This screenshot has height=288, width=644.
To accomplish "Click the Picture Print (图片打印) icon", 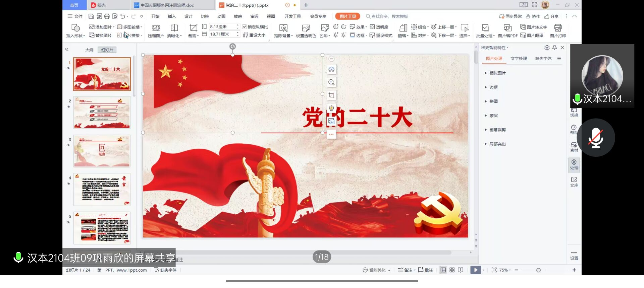I will pos(558,30).
